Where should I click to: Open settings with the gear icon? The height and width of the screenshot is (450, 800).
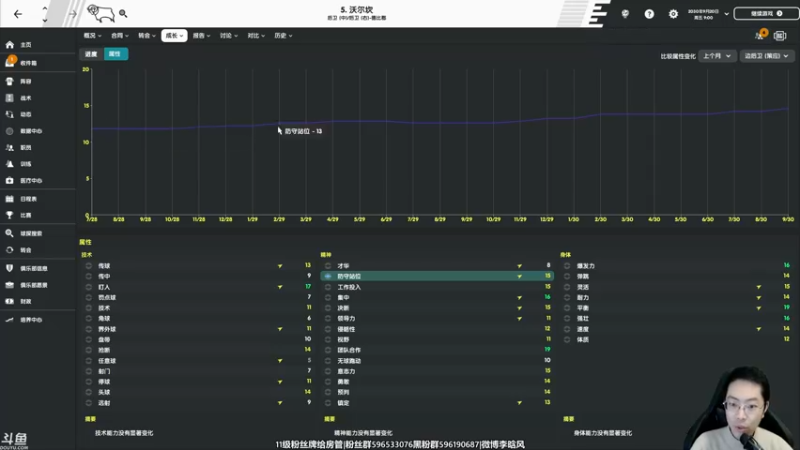(673, 14)
